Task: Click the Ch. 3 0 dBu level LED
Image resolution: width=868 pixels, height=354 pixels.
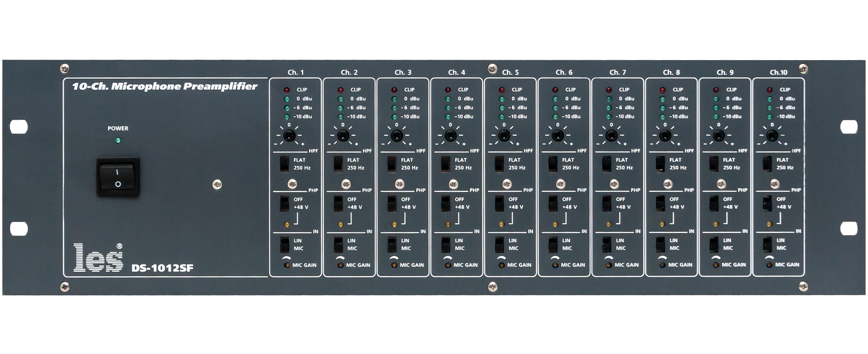Action: point(394,99)
